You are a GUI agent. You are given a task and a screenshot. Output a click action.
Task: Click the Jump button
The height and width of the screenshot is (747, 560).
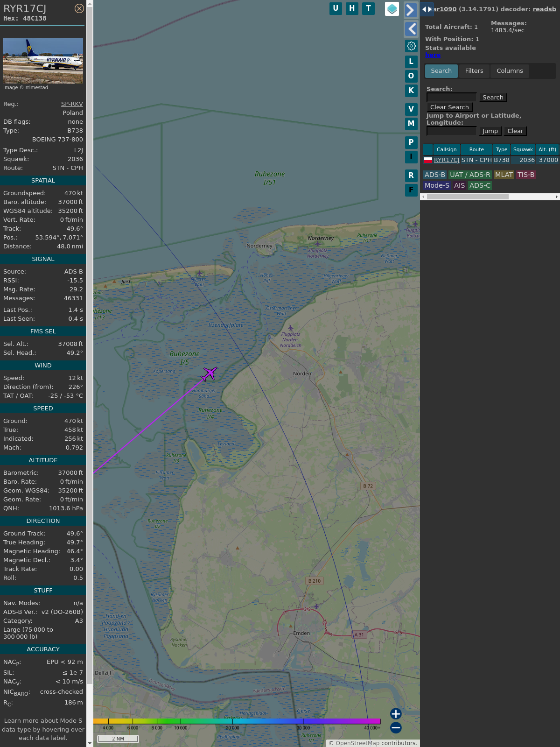(490, 131)
